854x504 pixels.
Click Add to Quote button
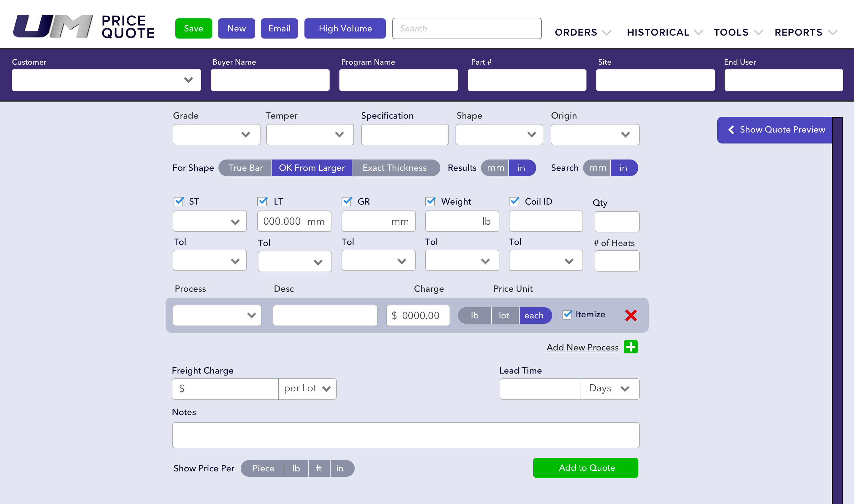click(585, 468)
